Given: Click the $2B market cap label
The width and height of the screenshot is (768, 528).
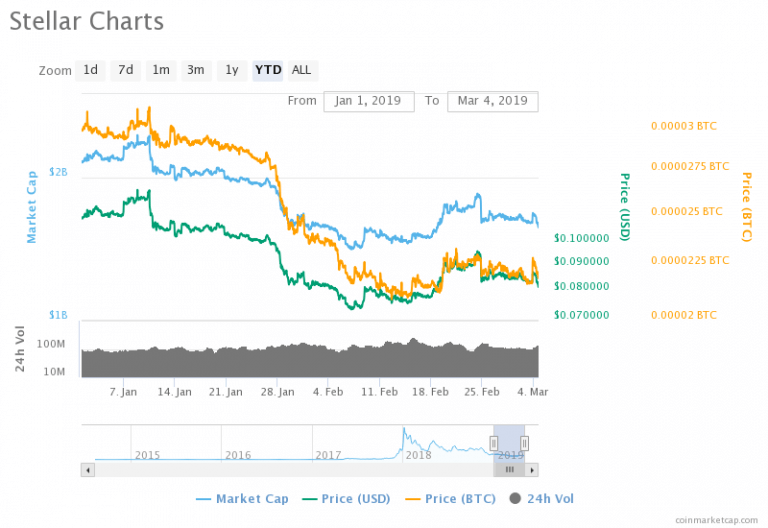Looking at the screenshot, I should 58,172.
